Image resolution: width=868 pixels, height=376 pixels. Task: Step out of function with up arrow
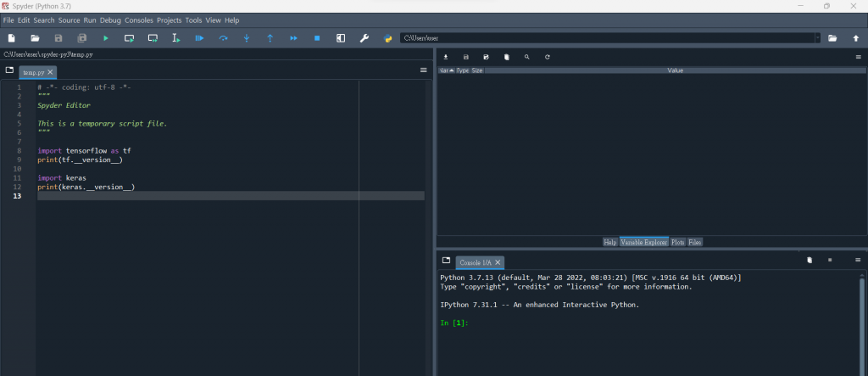(x=270, y=38)
